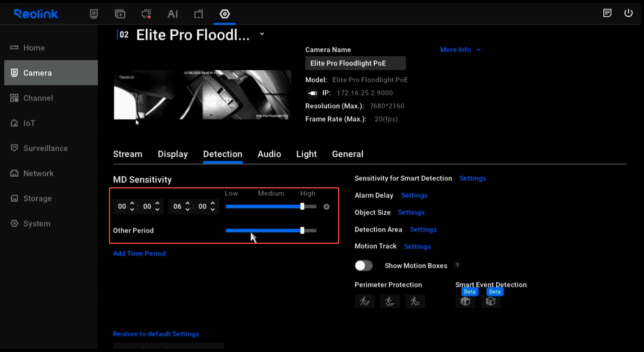The image size is (644, 352).
Task: Open Motion Track Settings link
Action: 417,247
